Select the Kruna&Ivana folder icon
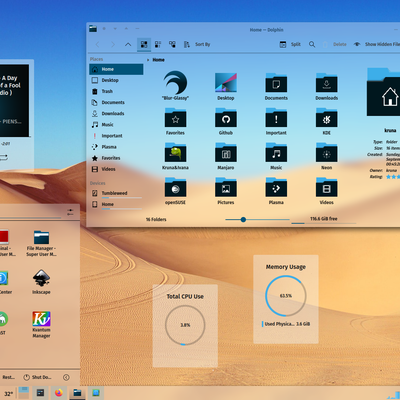Image resolution: width=400 pixels, height=400 pixels. pyautogui.click(x=175, y=152)
